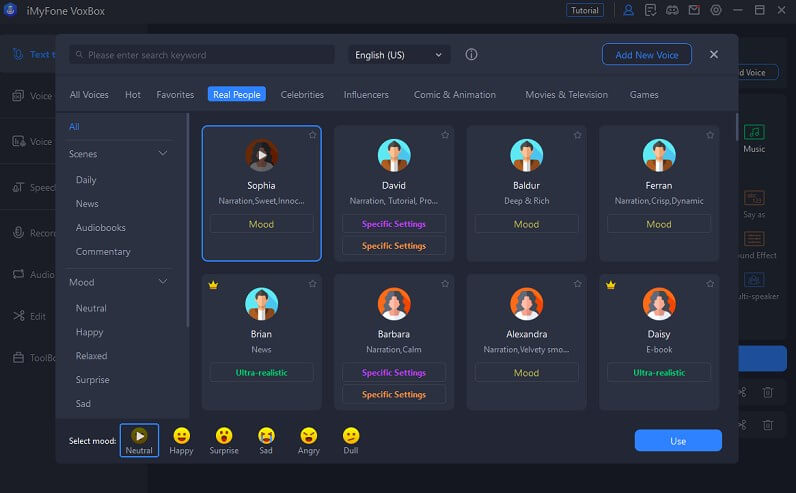Open the feedback note icon in title bar
This screenshot has width=796, height=493.
tap(650, 10)
